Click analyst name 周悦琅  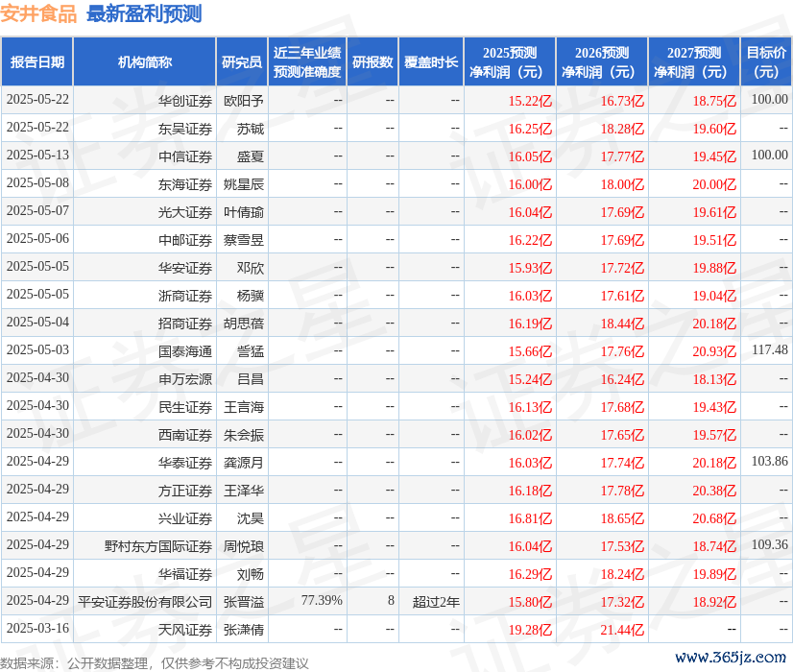244,546
